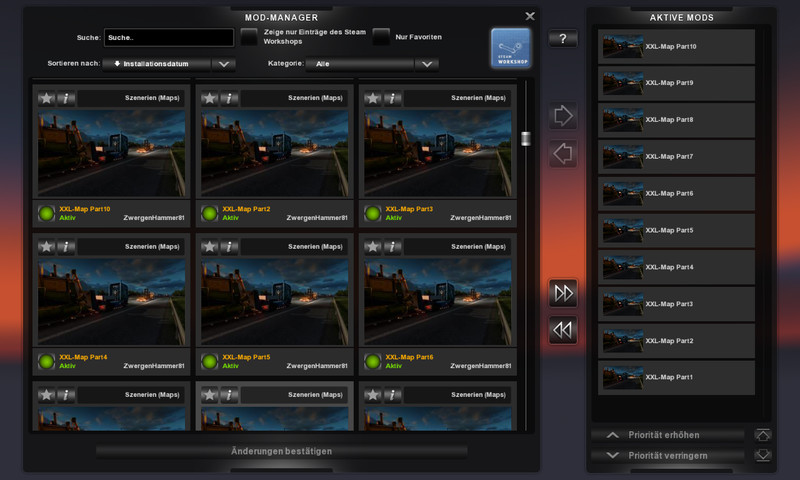The width and height of the screenshot is (800, 480).
Task: Open the Steam Workshop button
Action: tap(511, 48)
